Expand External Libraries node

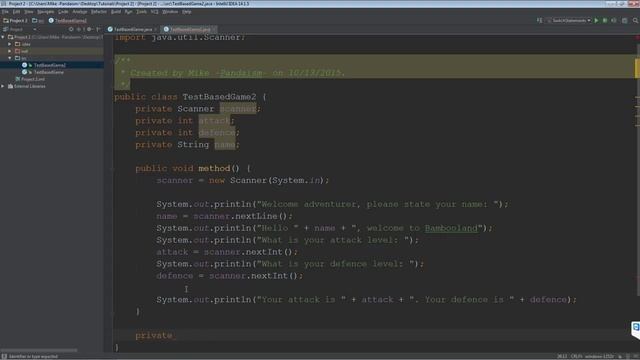(x=3, y=86)
